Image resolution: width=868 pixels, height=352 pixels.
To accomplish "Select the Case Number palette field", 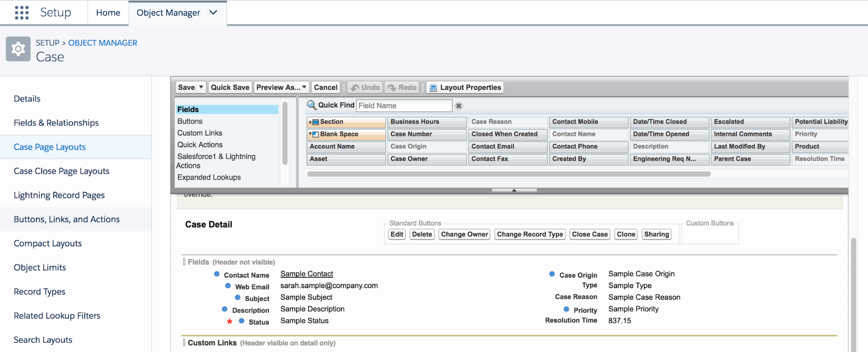I will click(x=427, y=134).
